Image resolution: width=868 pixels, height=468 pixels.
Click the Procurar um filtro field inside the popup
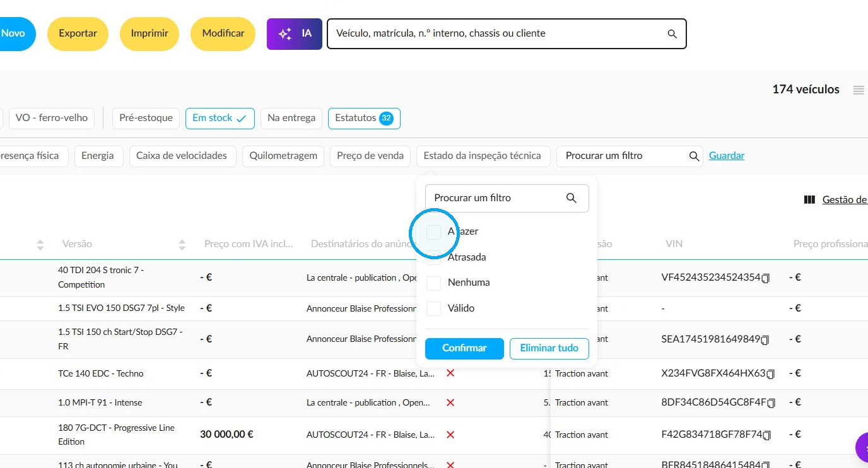[x=507, y=199]
